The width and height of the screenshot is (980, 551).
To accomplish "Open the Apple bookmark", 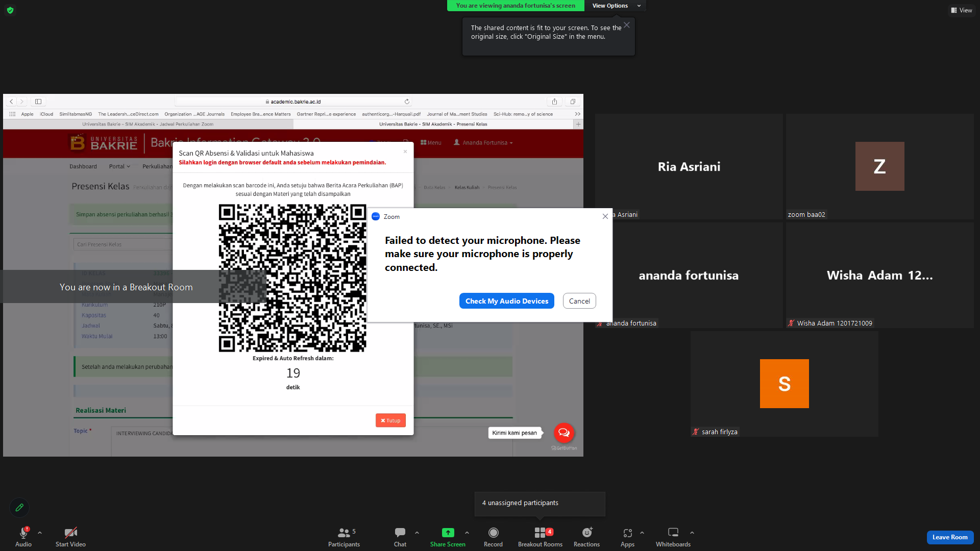I will [28, 114].
